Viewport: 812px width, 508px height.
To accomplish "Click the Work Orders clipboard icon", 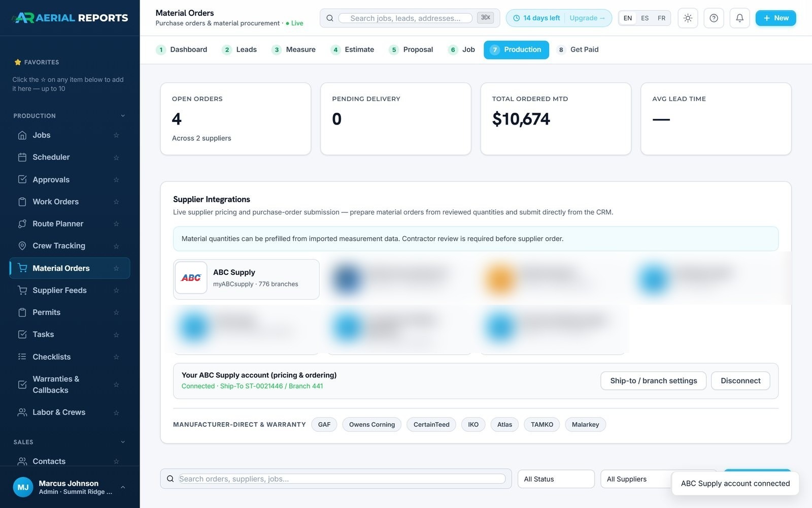I will (x=22, y=202).
